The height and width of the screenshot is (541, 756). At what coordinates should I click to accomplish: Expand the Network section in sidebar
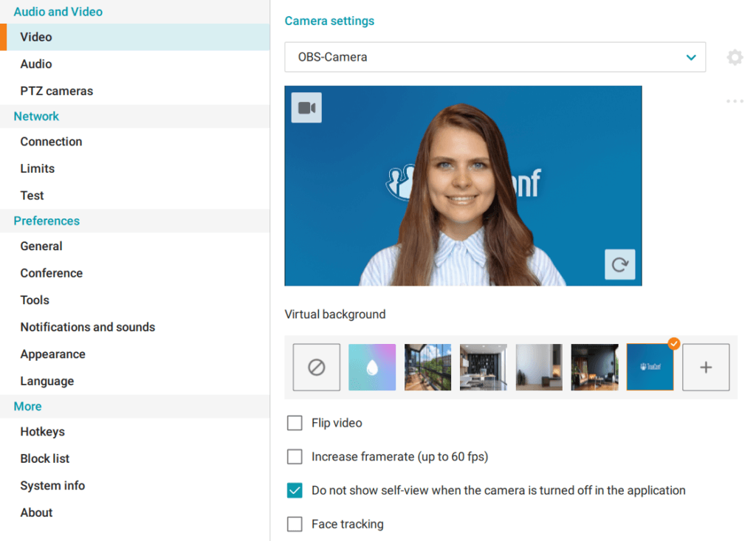pos(36,116)
